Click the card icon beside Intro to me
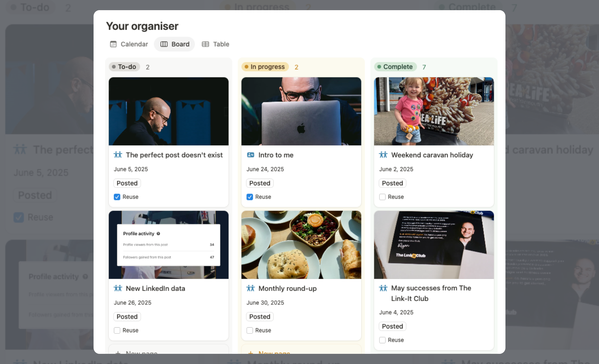The height and width of the screenshot is (364, 599). pos(251,155)
